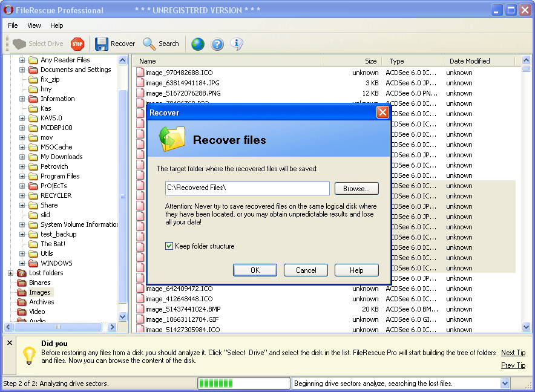Sort by Type column header
535x392 pixels.
tap(412, 61)
